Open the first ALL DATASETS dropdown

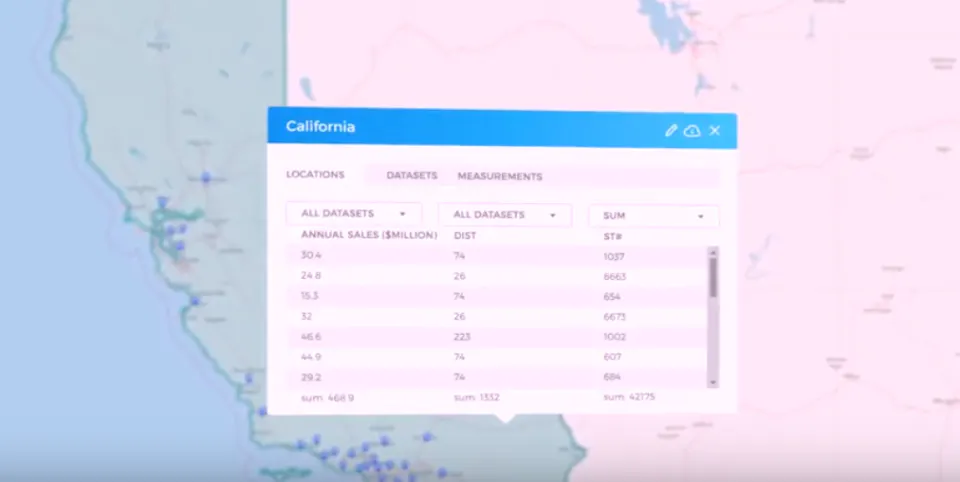[354, 214]
